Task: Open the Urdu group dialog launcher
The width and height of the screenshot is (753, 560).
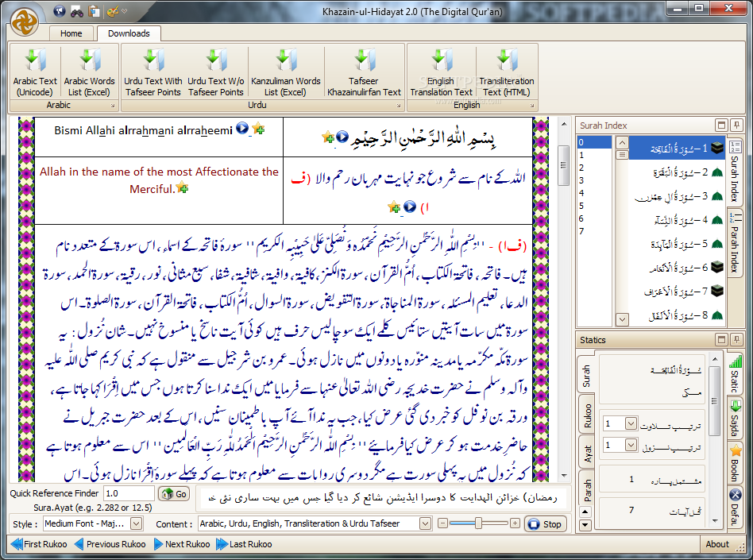Action: coord(399,106)
